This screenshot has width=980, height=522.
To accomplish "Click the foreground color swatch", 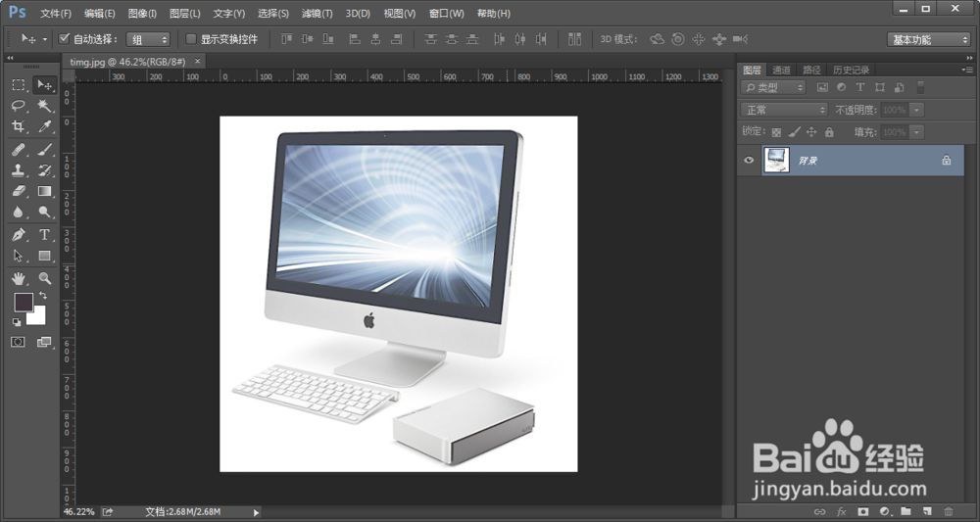I will pos(22,301).
